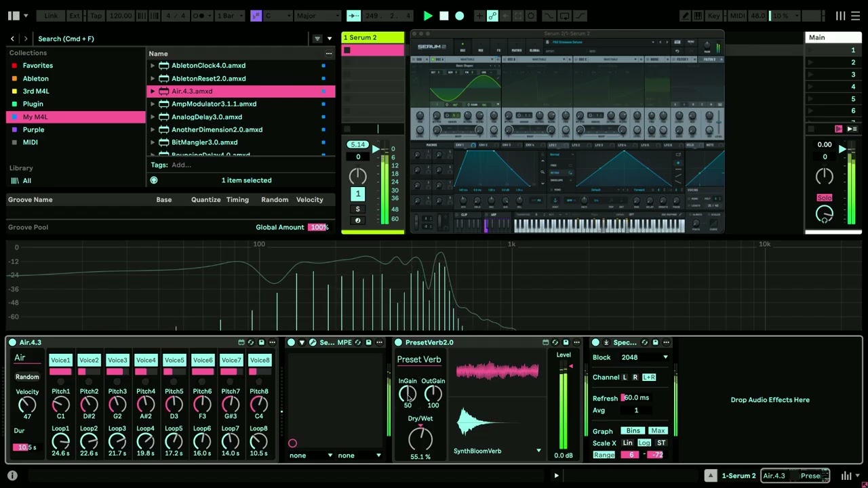The height and width of the screenshot is (488, 868).
Task: Toggle track 1 activator button
Action: click(357, 195)
